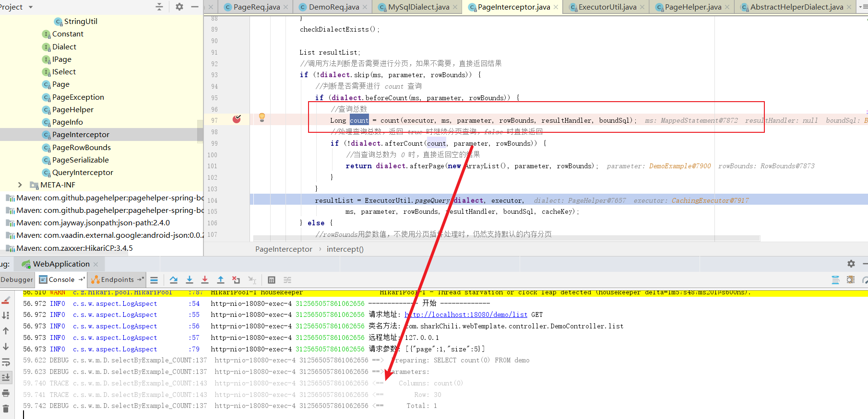
Task: Click the intention lightbulb on line 97
Action: pos(262,117)
